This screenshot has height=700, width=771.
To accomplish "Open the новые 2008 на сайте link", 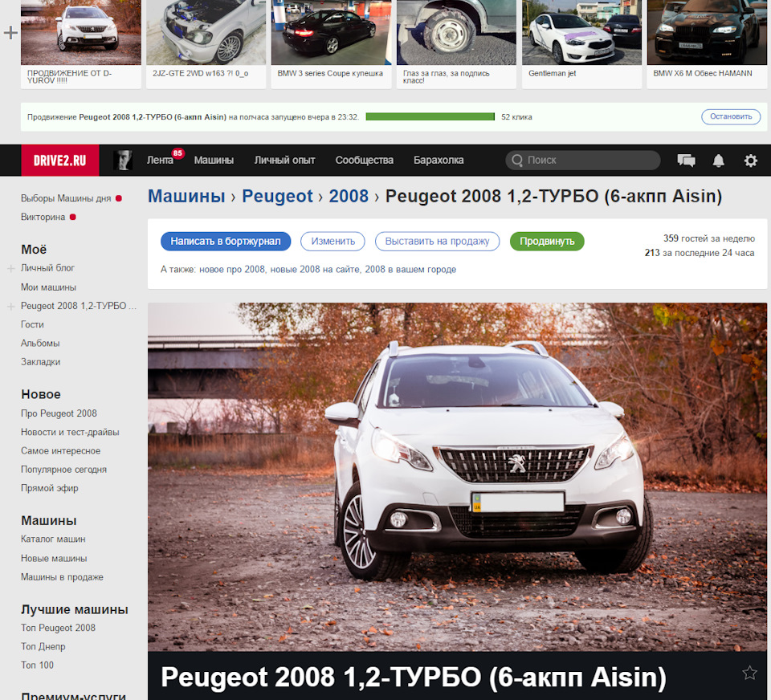I will point(315,270).
